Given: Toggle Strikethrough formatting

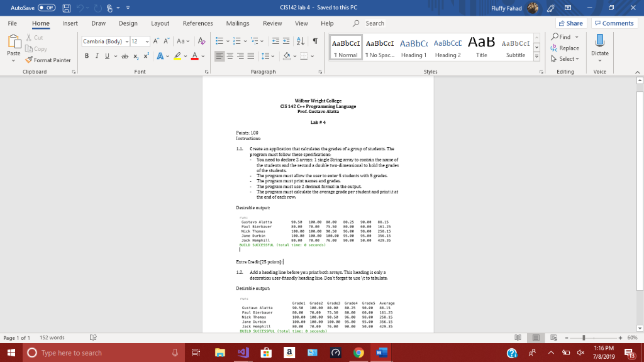Looking at the screenshot, I should coord(125,56).
